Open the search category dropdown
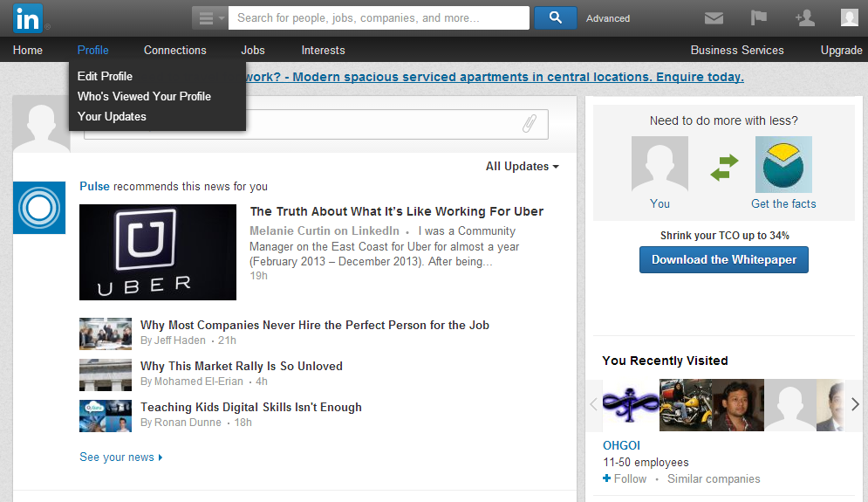The width and height of the screenshot is (868, 502). click(x=210, y=18)
